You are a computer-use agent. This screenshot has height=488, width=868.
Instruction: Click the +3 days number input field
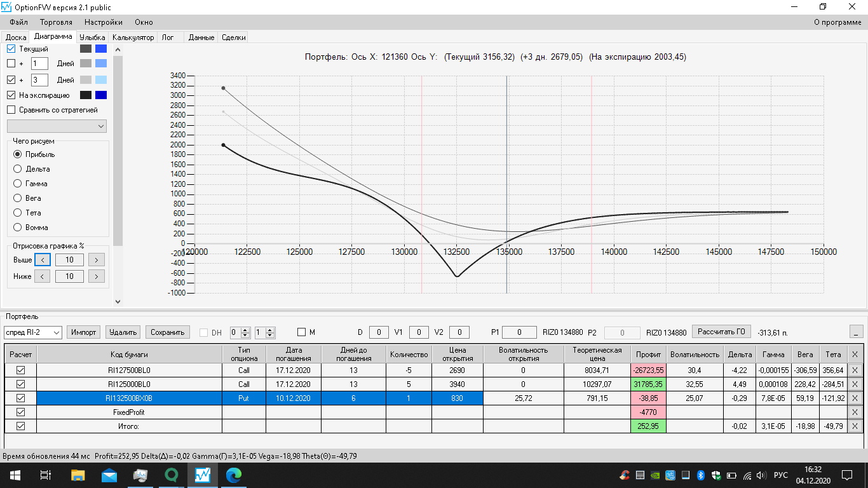39,80
